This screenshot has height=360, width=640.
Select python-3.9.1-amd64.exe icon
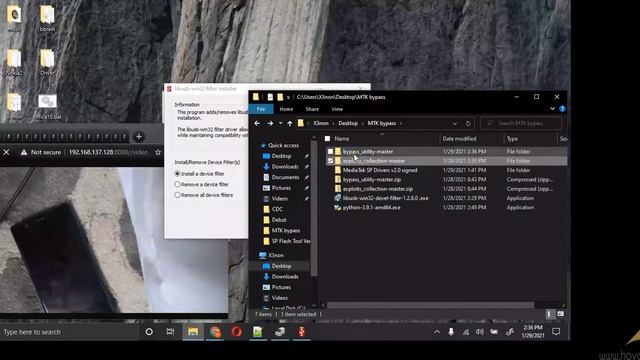(338, 207)
